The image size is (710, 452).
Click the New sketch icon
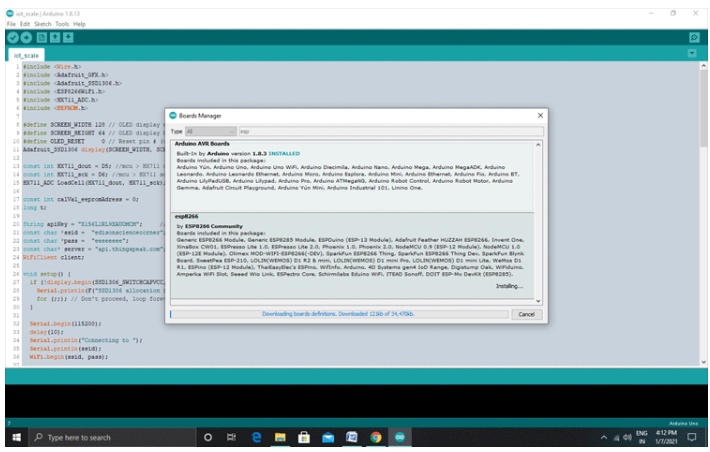tap(41, 37)
